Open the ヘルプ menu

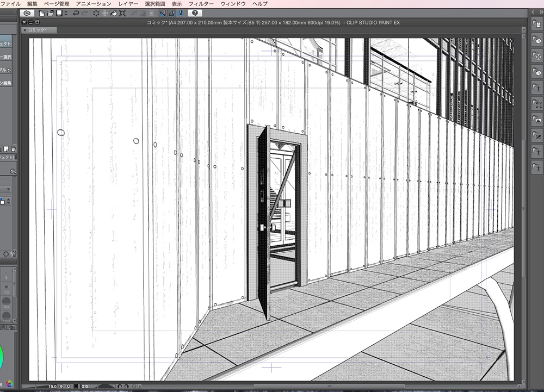tap(260, 4)
